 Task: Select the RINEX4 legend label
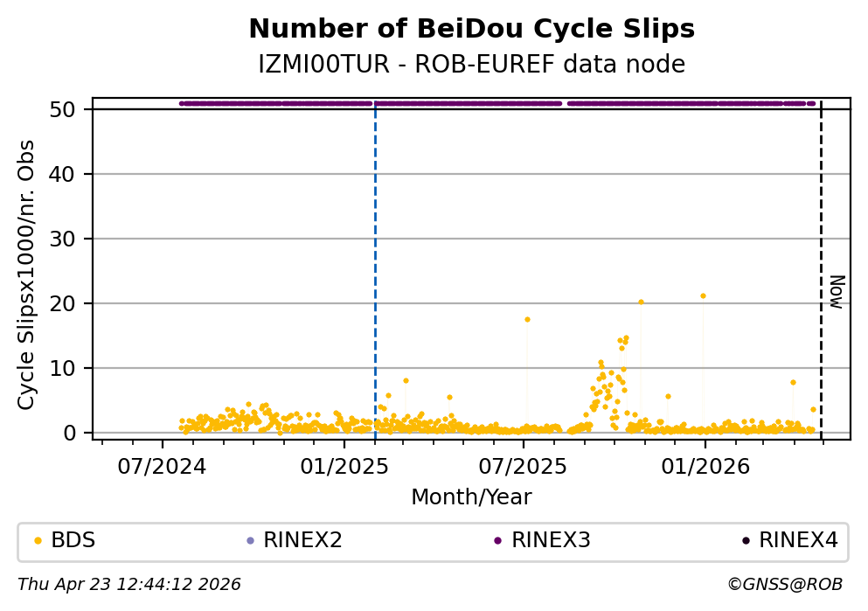[x=798, y=540]
